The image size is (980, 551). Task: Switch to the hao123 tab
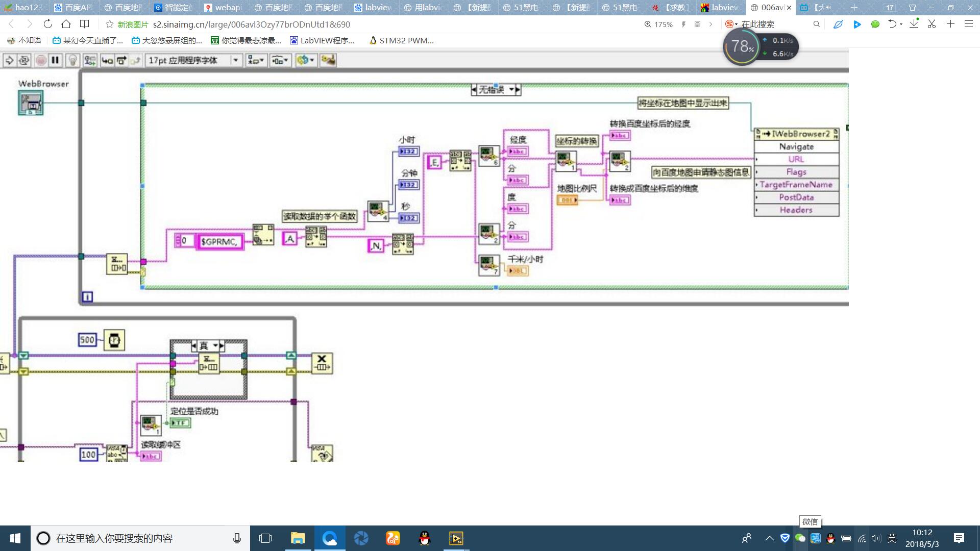[25, 8]
